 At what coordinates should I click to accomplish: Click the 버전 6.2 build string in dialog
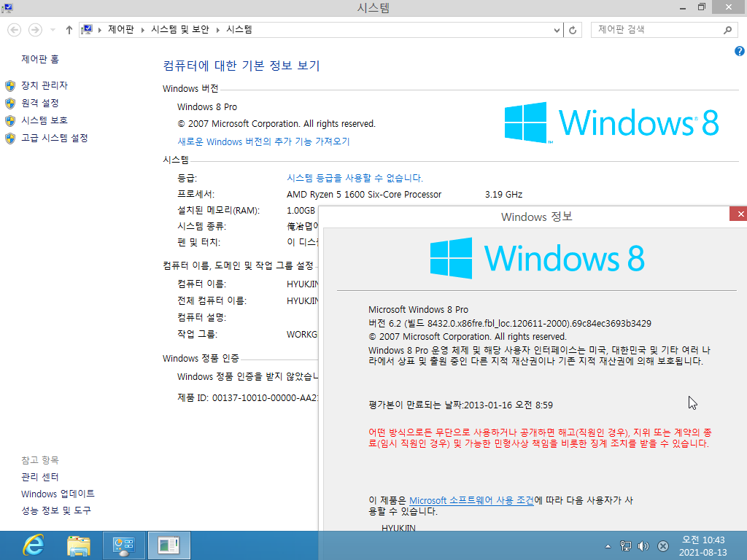click(x=510, y=323)
